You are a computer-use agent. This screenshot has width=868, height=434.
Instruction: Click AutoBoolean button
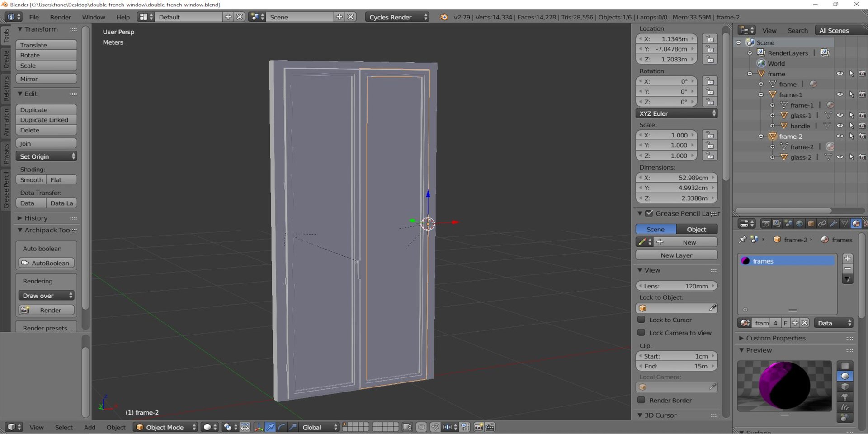[x=46, y=263]
